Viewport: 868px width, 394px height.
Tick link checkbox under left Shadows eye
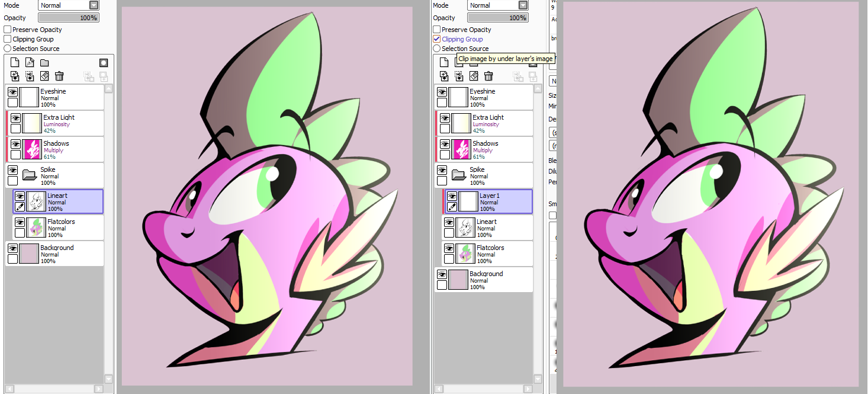coord(15,155)
